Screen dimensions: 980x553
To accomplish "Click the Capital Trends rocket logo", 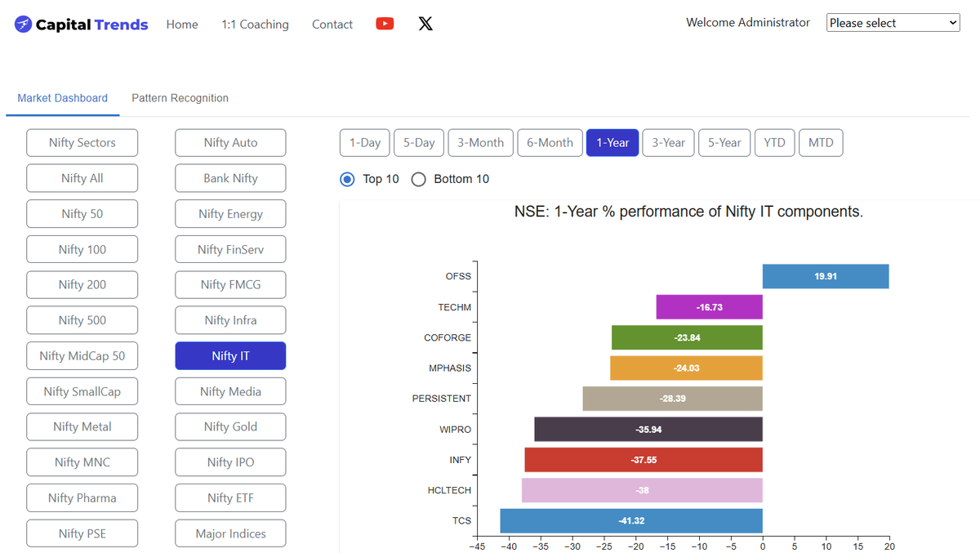I will pyautogui.click(x=23, y=25).
